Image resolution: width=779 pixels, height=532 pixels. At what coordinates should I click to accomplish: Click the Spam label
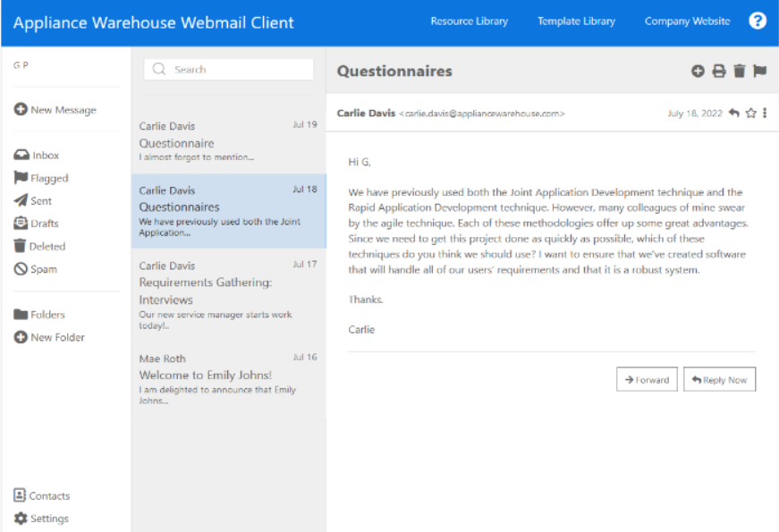pyautogui.click(x=44, y=269)
